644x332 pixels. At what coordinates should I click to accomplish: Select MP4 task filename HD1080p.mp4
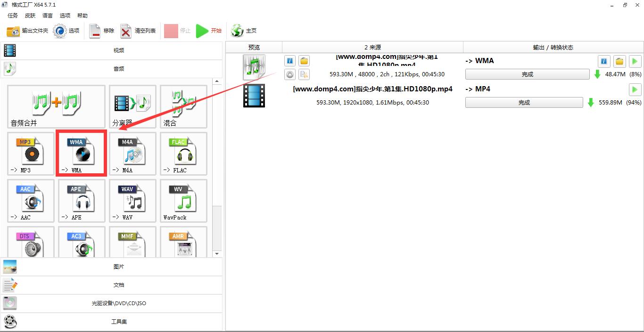click(x=372, y=89)
